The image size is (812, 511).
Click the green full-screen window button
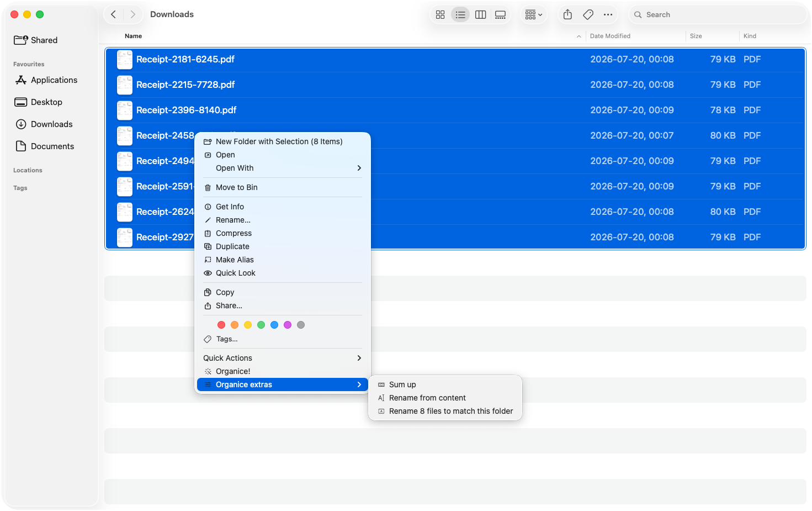coord(40,14)
